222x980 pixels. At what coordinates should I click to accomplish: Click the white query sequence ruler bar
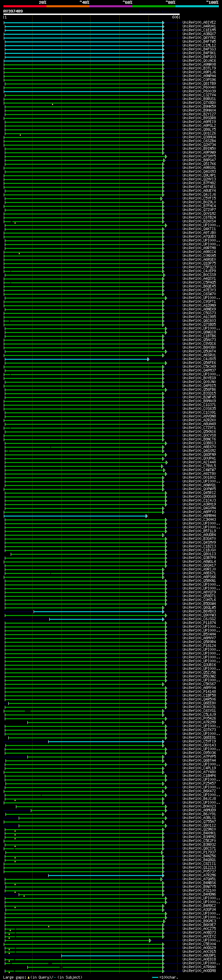[x=92, y=14]
